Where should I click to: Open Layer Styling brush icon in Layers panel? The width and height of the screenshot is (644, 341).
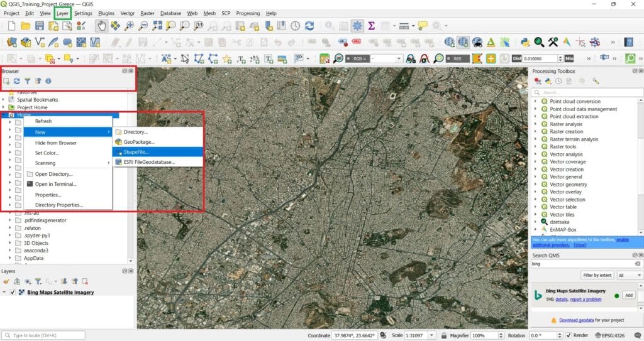[x=6, y=281]
